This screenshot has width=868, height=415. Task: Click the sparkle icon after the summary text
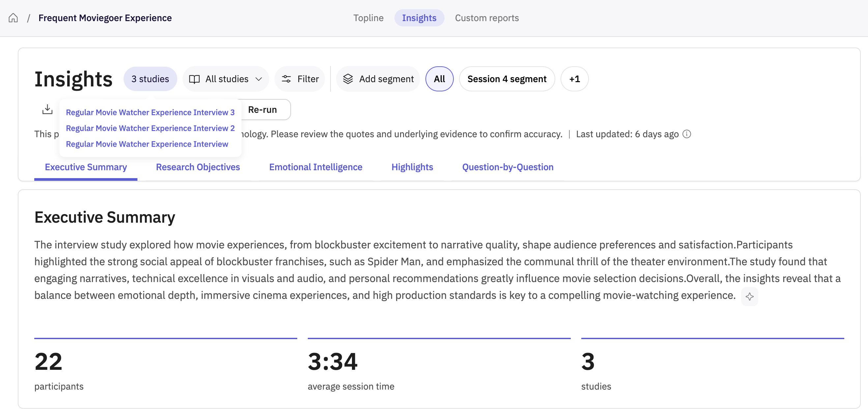[x=749, y=297]
